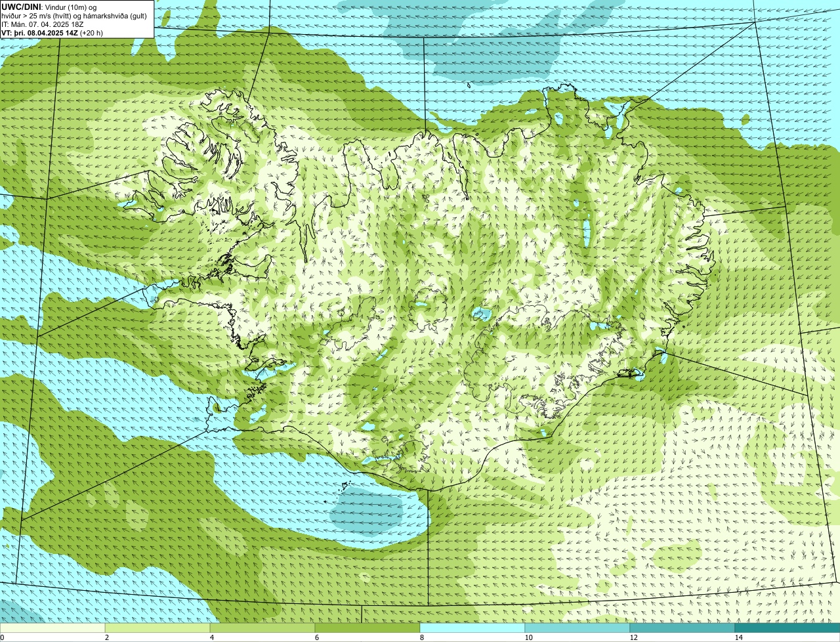Click the legend value label '6'
This screenshot has height=642, width=840.
tap(316, 637)
